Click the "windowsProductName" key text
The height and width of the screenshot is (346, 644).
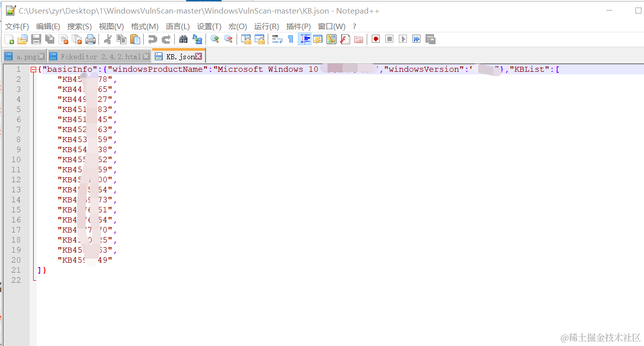(x=158, y=69)
